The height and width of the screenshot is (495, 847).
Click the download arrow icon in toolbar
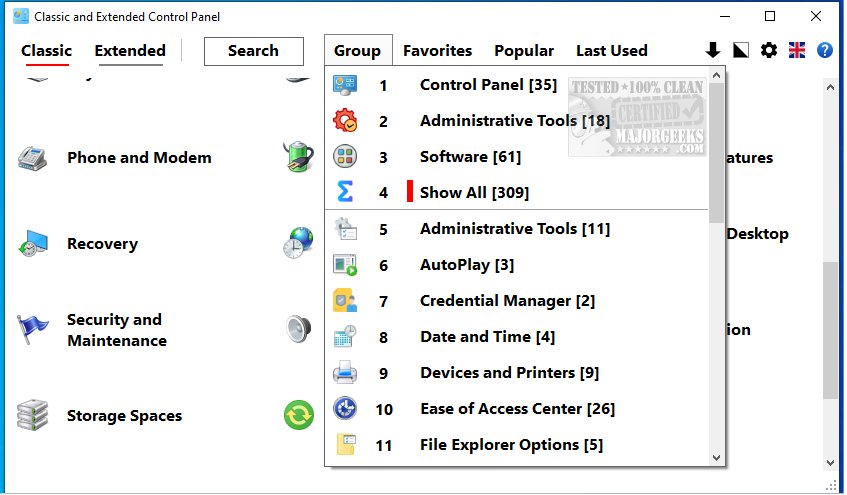click(x=713, y=50)
